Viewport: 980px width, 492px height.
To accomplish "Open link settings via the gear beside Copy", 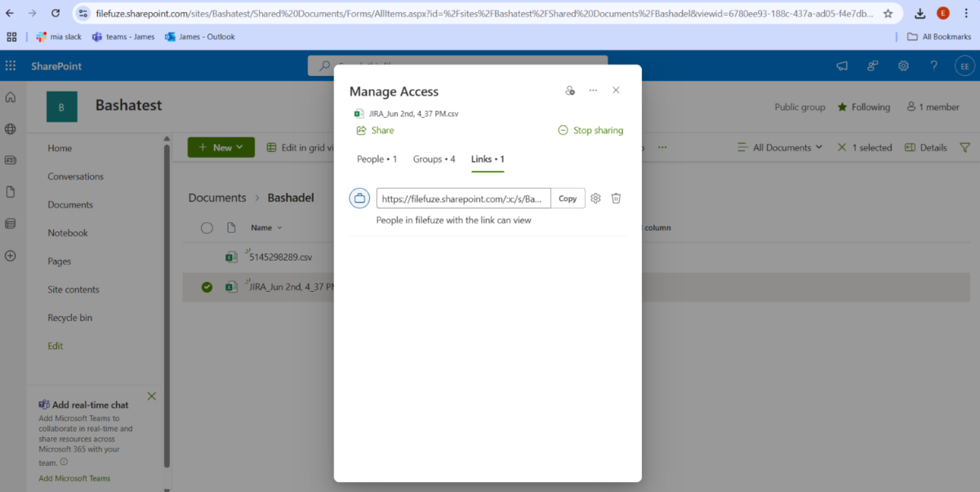I will coord(595,198).
